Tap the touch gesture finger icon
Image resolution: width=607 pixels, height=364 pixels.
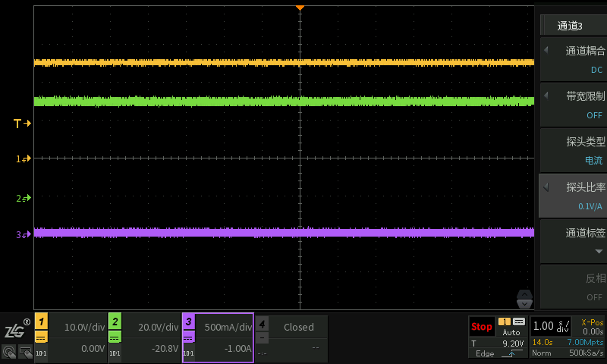point(9,352)
